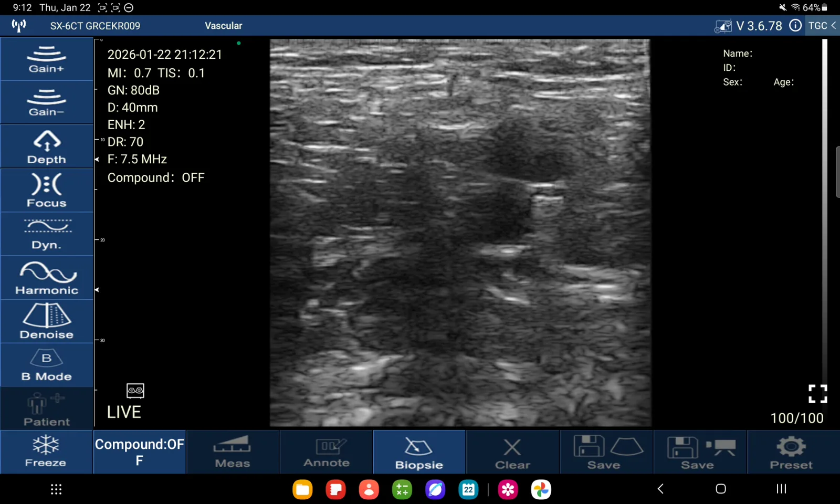Tap the ultrasound image display area

(460, 233)
